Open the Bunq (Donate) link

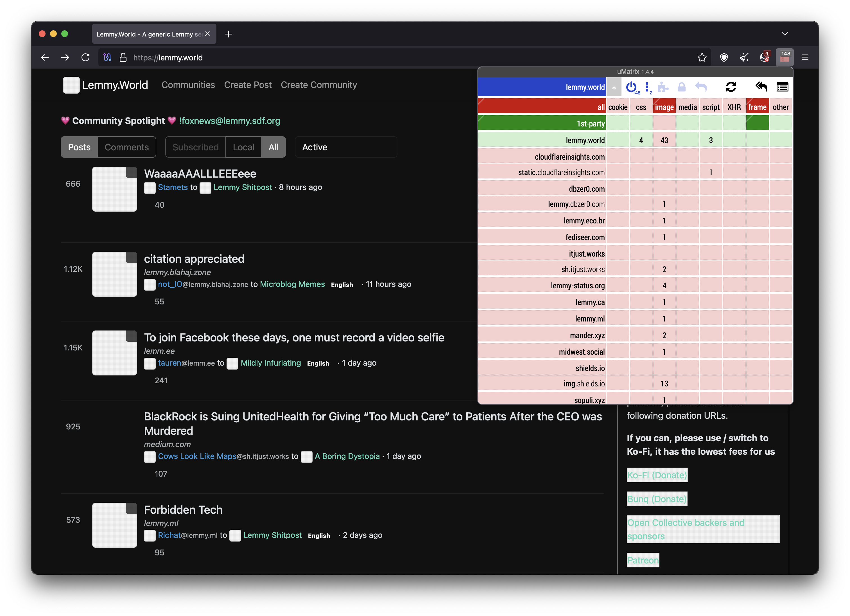(657, 499)
